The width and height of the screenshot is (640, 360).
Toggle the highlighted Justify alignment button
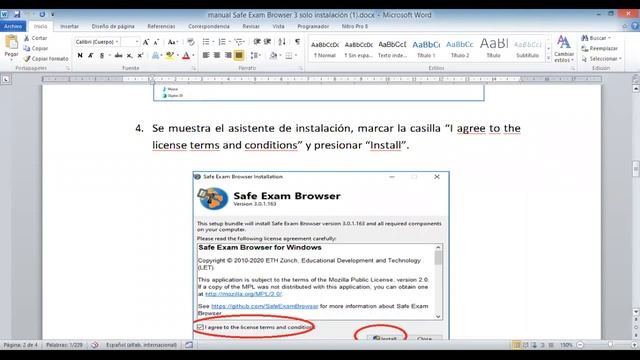(x=239, y=56)
